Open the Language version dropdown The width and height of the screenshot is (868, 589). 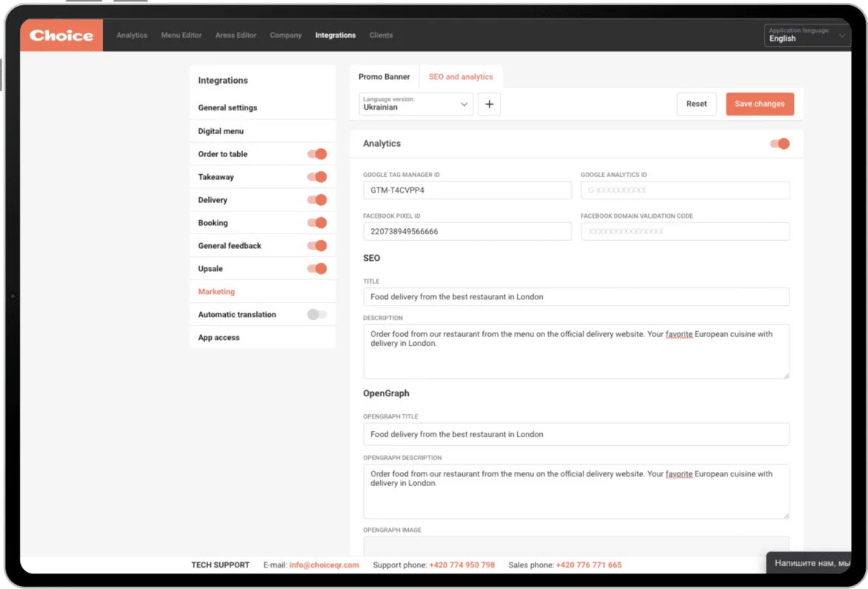[415, 104]
